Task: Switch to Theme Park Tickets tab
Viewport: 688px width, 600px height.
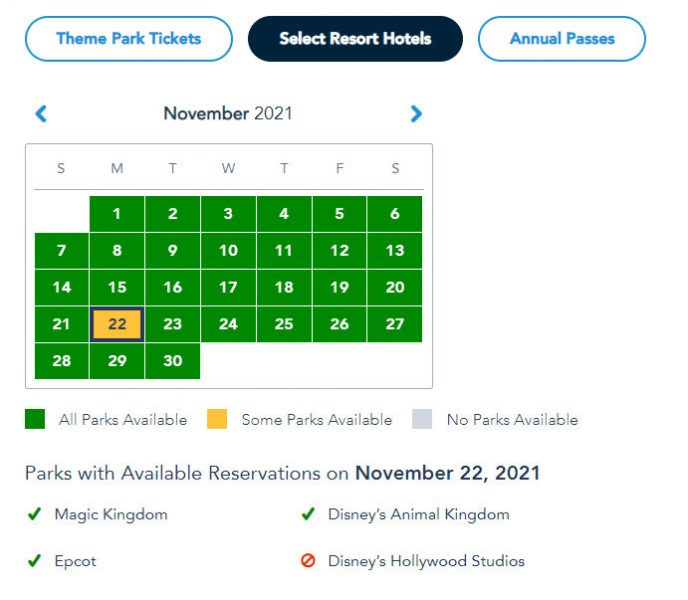Action: pyautogui.click(x=128, y=39)
